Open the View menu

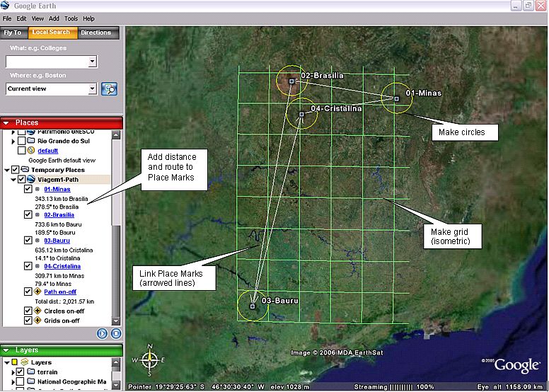[37, 18]
